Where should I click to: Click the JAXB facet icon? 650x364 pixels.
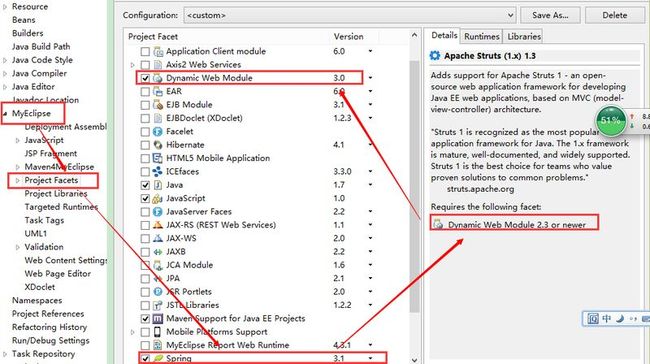(x=158, y=252)
